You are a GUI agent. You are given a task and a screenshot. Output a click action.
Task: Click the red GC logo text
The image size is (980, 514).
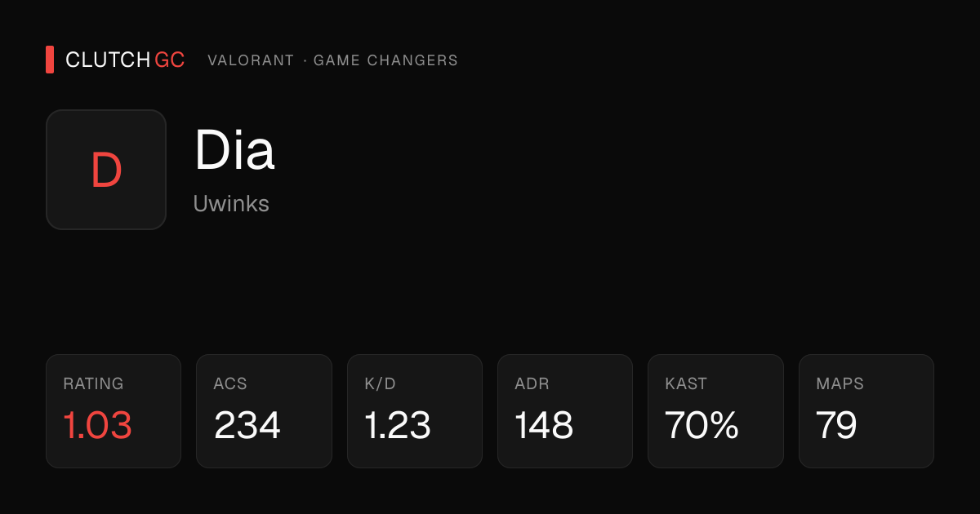click(x=170, y=60)
